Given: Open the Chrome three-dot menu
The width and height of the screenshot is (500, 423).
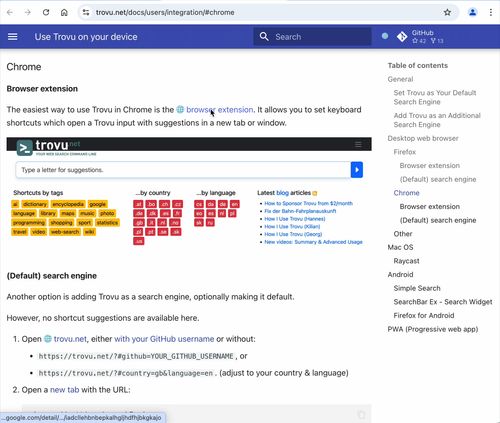Looking at the screenshot, I should point(491,12).
